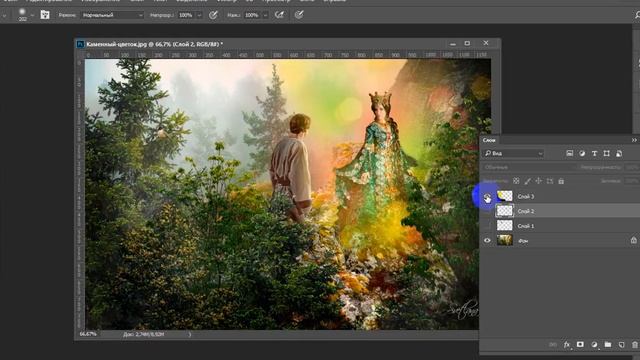640x360 pixels.
Task: Click the 66.67% zoom field in status bar
Action: tap(88, 334)
